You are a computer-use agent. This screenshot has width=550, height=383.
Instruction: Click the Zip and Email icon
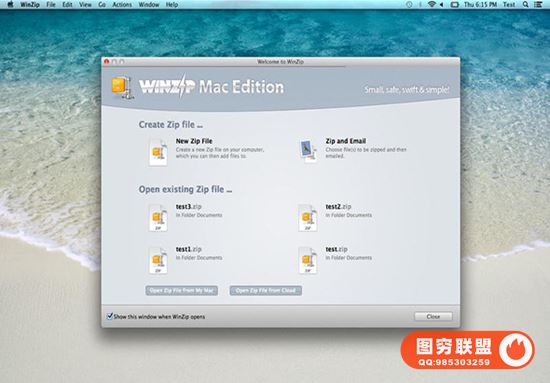[308, 152]
